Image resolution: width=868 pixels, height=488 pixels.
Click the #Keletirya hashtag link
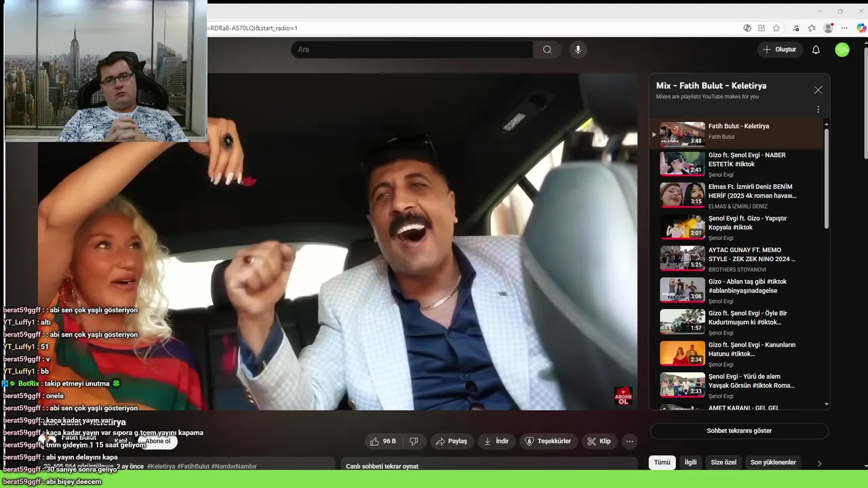click(161, 466)
